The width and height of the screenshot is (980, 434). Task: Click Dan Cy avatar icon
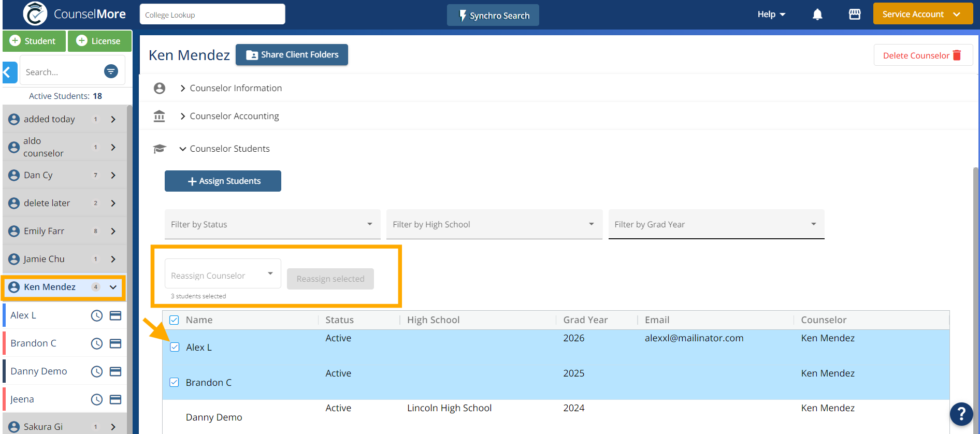14,175
